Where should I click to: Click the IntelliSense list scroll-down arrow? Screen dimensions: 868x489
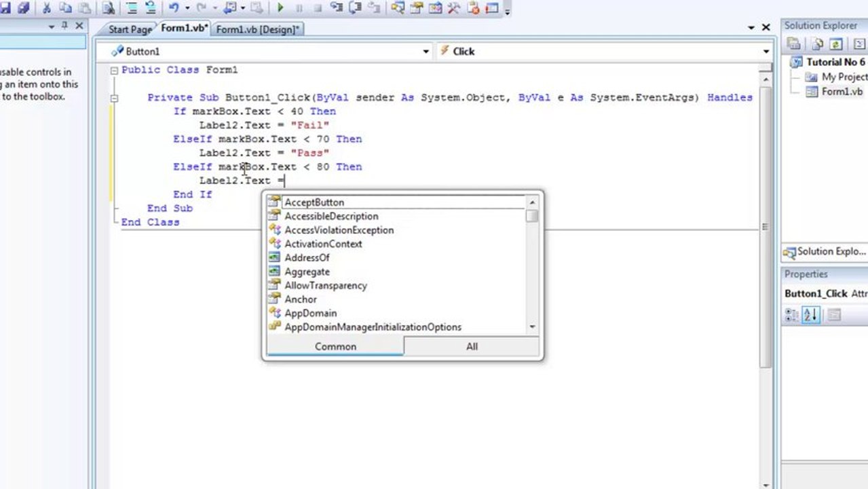coord(532,327)
